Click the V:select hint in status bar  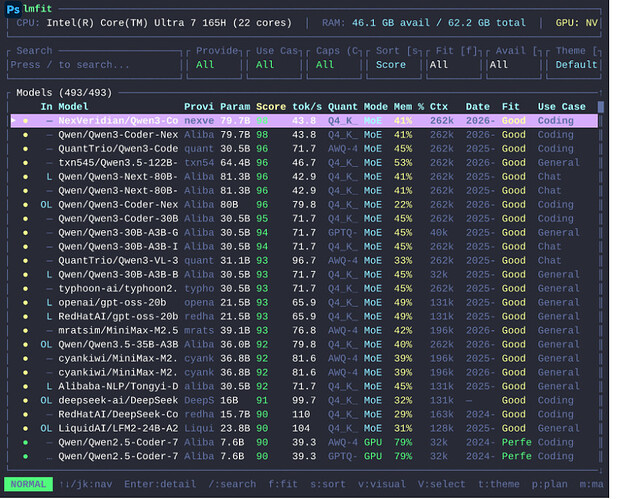click(x=442, y=484)
